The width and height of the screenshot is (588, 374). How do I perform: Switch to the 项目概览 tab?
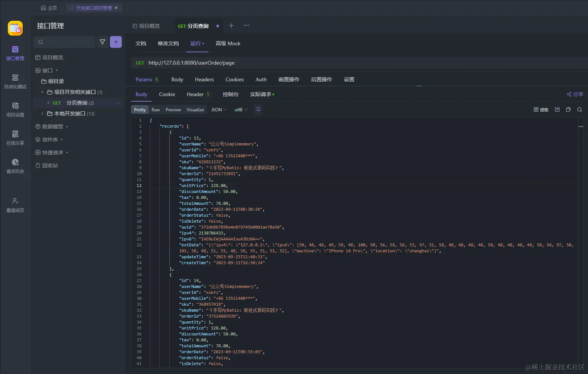pyautogui.click(x=146, y=26)
